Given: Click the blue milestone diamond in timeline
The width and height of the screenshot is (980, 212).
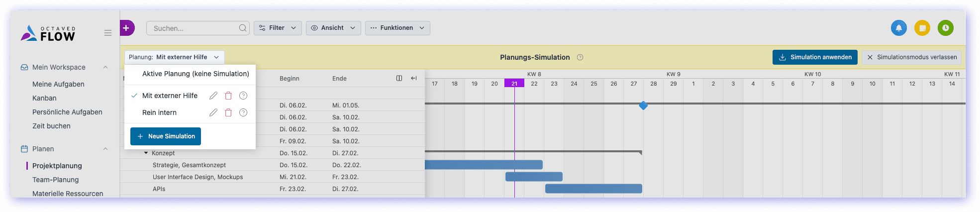Looking at the screenshot, I should pos(643,106).
